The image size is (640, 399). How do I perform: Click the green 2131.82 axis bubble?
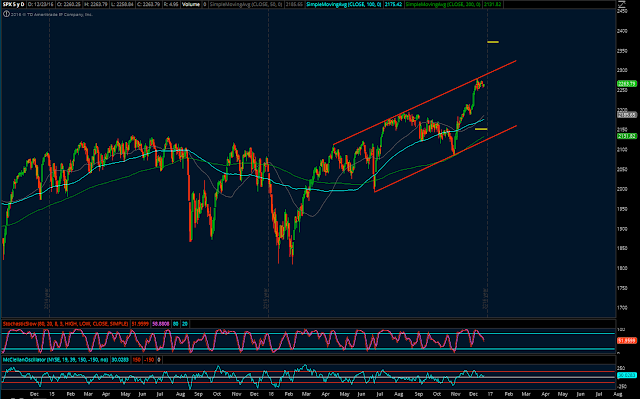pos(627,136)
